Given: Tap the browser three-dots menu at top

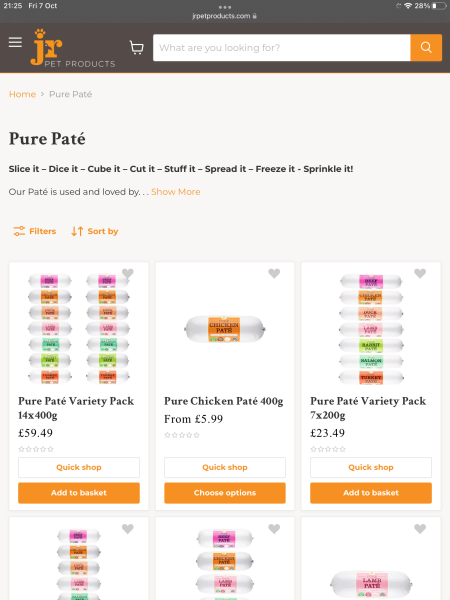Looking at the screenshot, I should pos(225,7).
